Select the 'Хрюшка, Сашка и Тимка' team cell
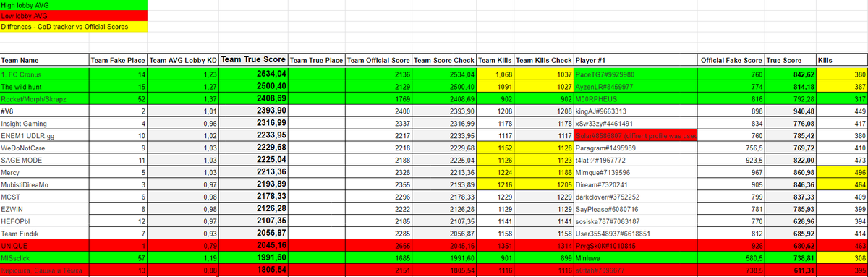Screen dimensions: 868x277 [x=44, y=270]
